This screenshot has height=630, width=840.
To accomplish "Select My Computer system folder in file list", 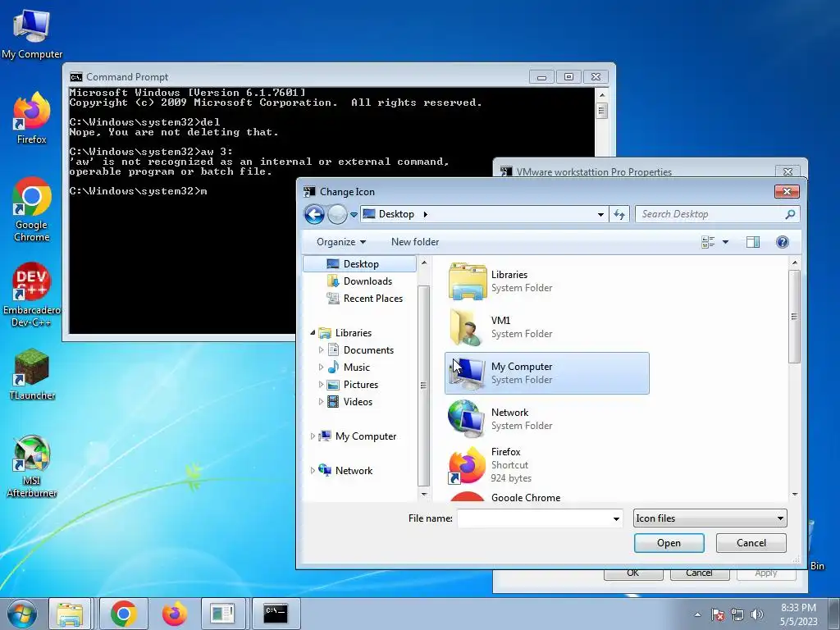I will pos(546,373).
